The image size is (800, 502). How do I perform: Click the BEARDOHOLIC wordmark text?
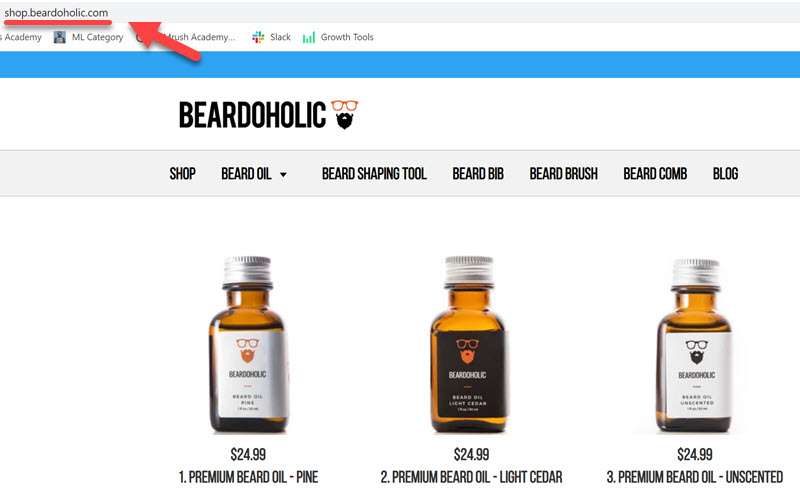pyautogui.click(x=252, y=115)
